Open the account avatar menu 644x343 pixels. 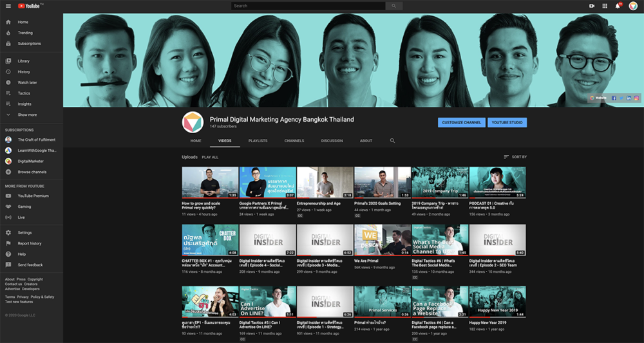[633, 6]
